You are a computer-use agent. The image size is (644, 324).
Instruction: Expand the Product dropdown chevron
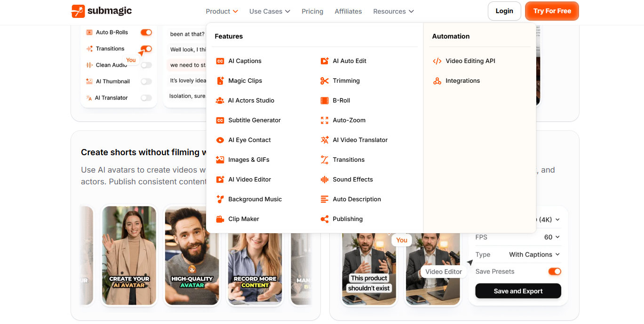[x=235, y=11]
